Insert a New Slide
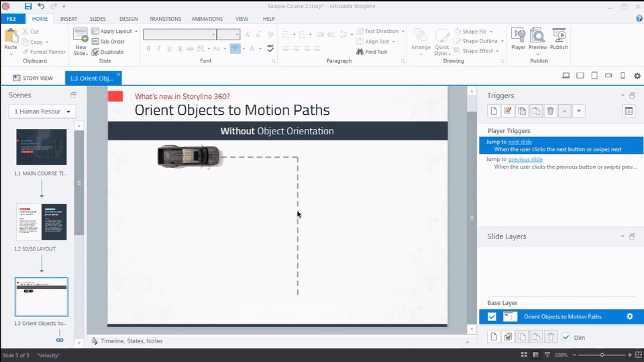Image resolution: width=644 pixels, height=362 pixels. click(x=80, y=42)
